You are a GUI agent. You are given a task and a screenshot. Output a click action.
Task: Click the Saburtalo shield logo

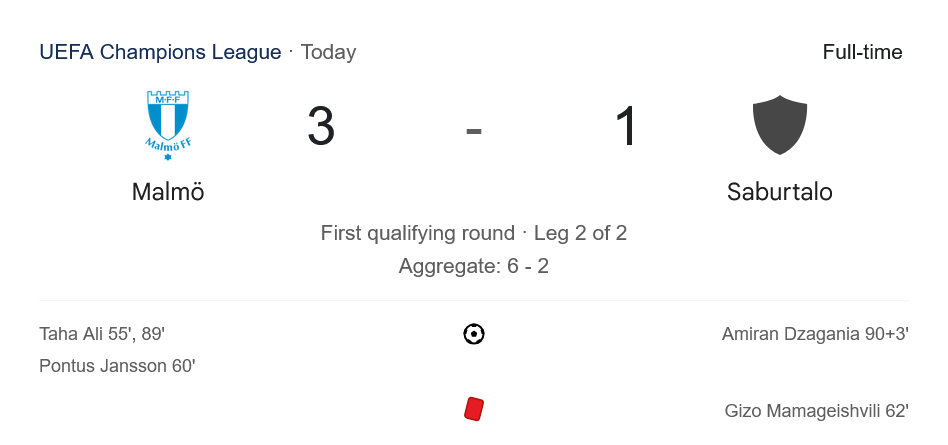[779, 125]
